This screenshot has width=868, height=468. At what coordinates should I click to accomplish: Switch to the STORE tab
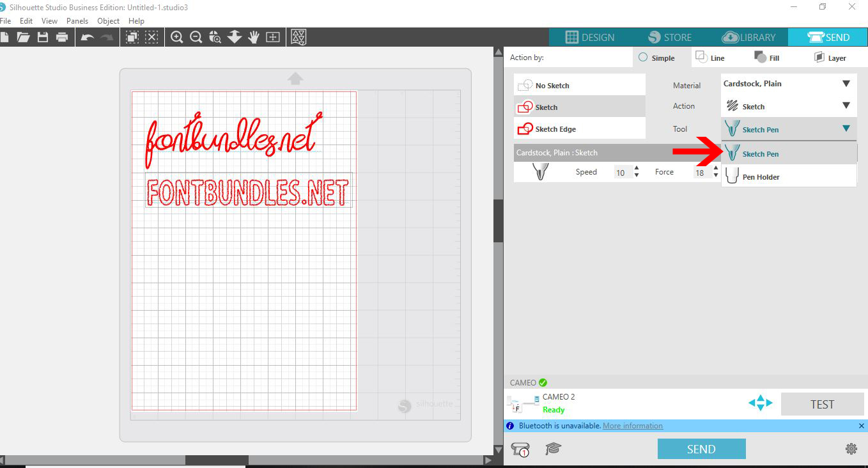[669, 37]
